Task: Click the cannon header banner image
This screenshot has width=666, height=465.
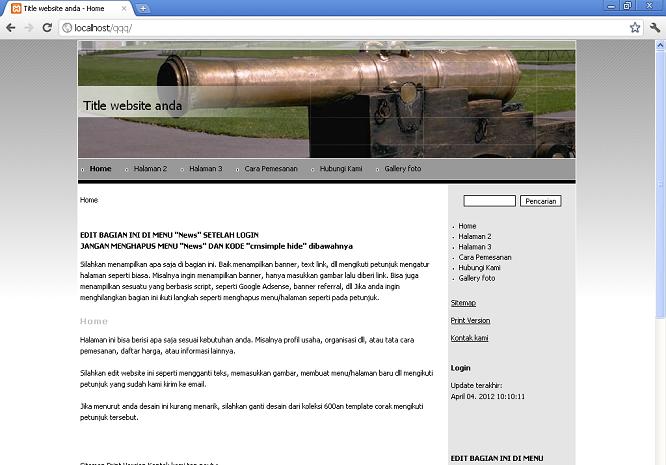Action: (x=327, y=99)
